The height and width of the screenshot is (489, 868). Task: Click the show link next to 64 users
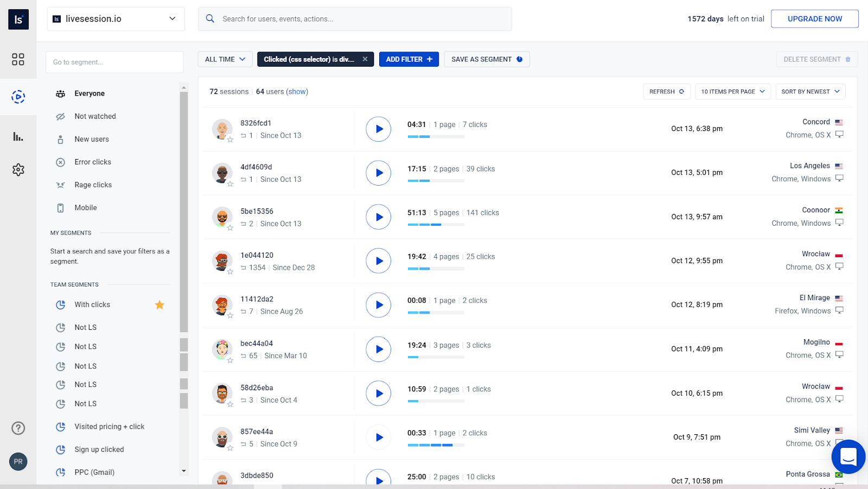pos(297,91)
